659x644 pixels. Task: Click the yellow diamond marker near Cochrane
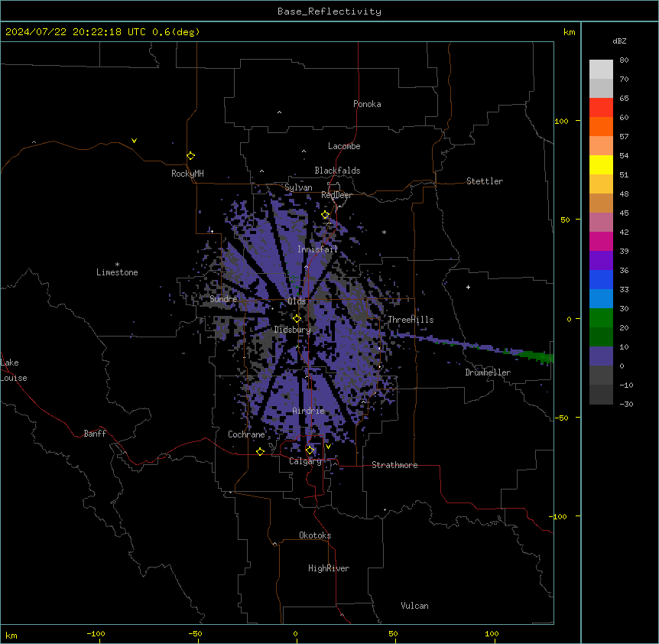(260, 451)
